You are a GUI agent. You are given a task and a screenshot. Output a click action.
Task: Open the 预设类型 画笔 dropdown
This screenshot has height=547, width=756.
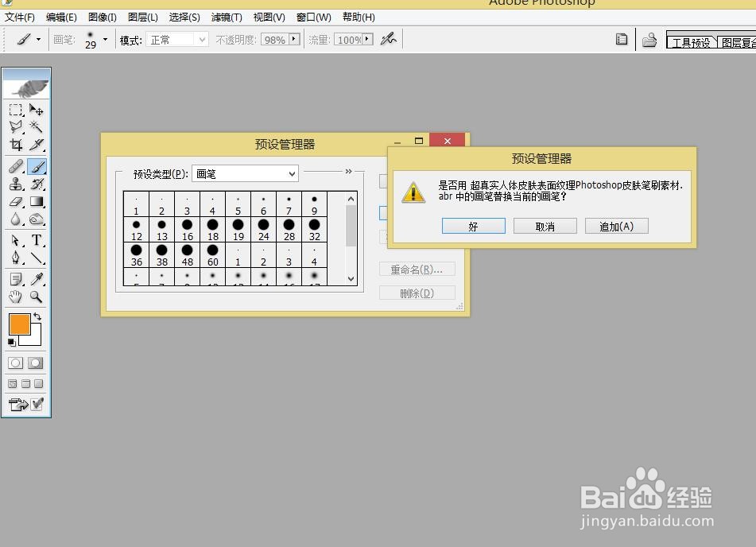[x=246, y=173]
